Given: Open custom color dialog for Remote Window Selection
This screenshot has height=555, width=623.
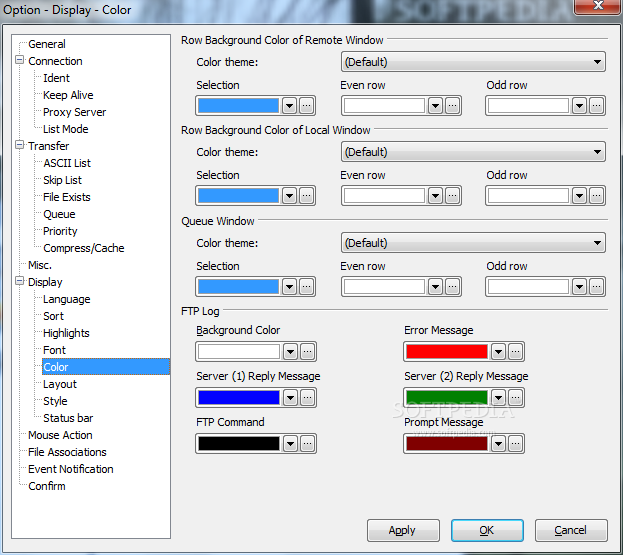Looking at the screenshot, I should pos(306,106).
